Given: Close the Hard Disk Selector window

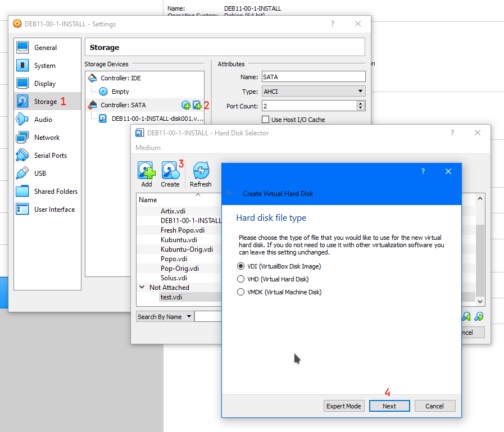Looking at the screenshot, I should click(x=478, y=133).
